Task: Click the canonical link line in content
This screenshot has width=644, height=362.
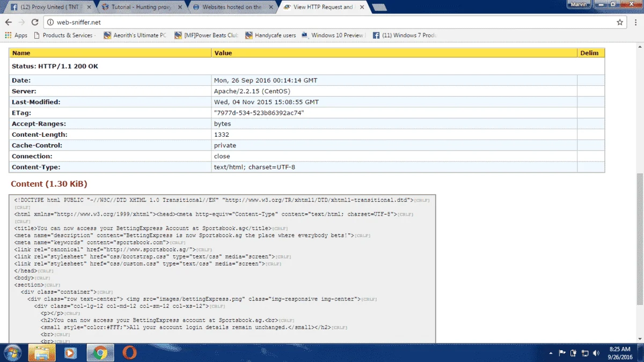Action: click(x=113, y=250)
